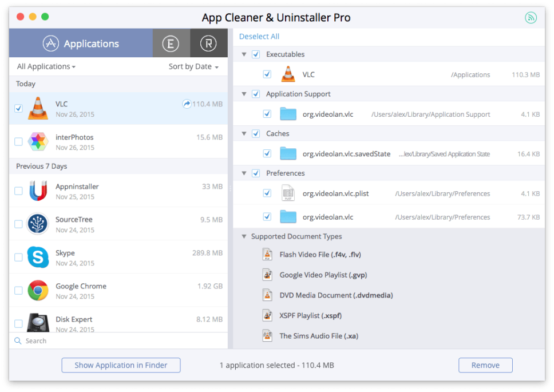Click the search magnifier icon
Screen dimensions: 554x392
point(18,341)
